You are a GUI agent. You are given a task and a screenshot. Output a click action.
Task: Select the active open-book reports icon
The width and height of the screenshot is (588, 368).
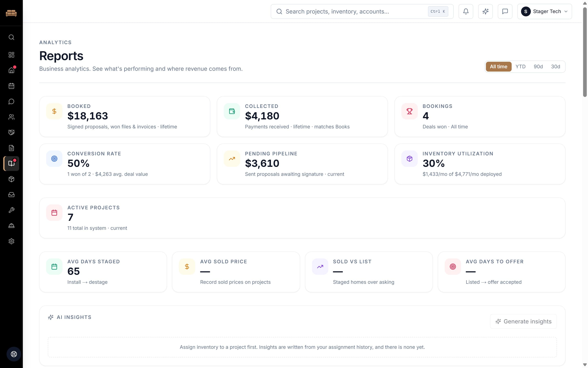click(x=11, y=164)
